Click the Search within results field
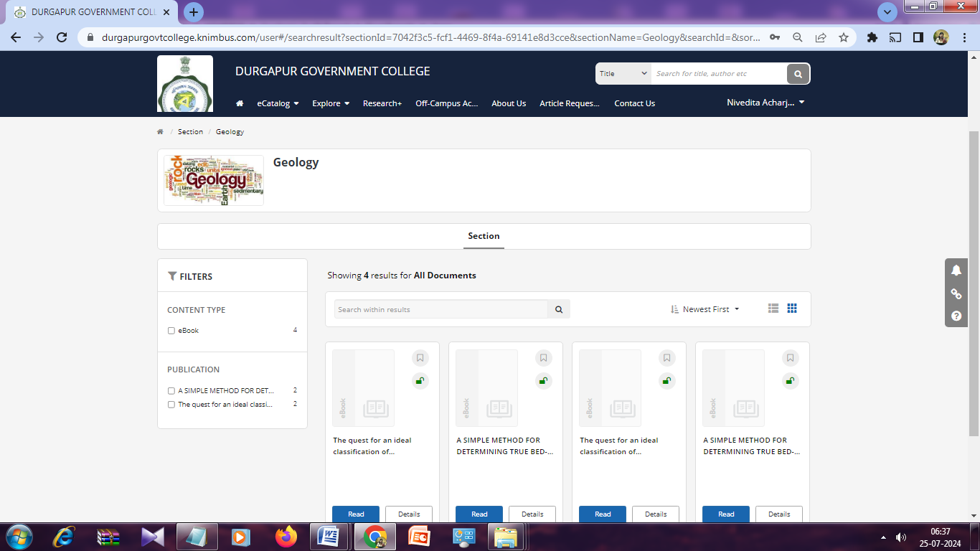The height and width of the screenshot is (551, 980). coord(440,309)
